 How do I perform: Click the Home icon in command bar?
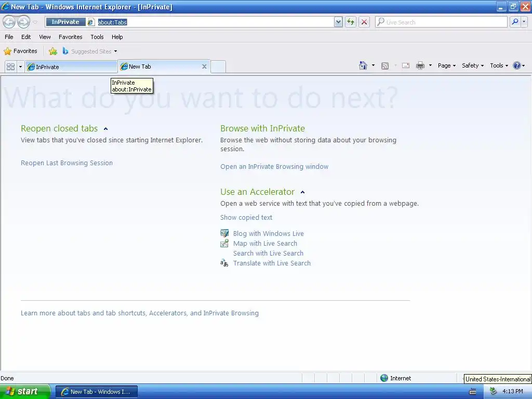(363, 65)
